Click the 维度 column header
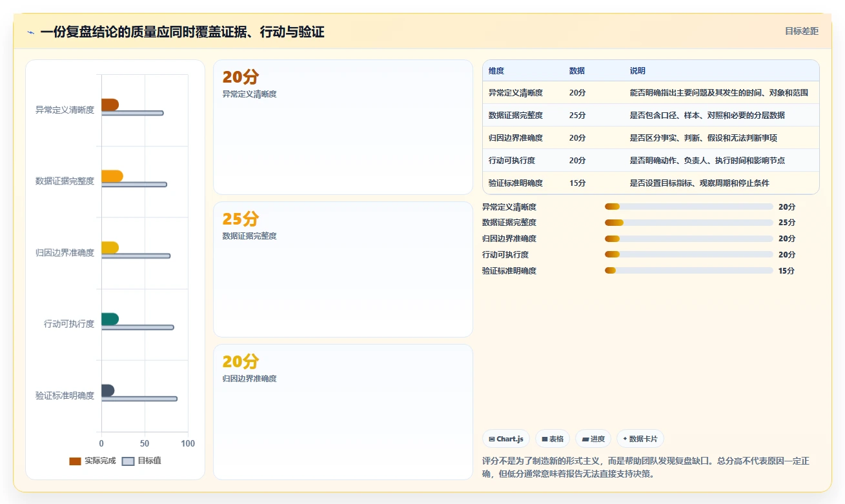845x504 pixels. [x=496, y=70]
